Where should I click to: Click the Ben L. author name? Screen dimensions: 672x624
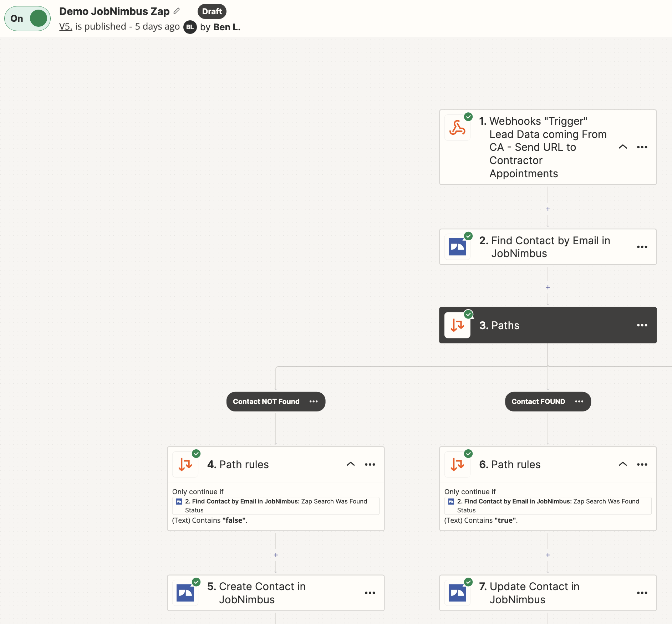pos(227,27)
